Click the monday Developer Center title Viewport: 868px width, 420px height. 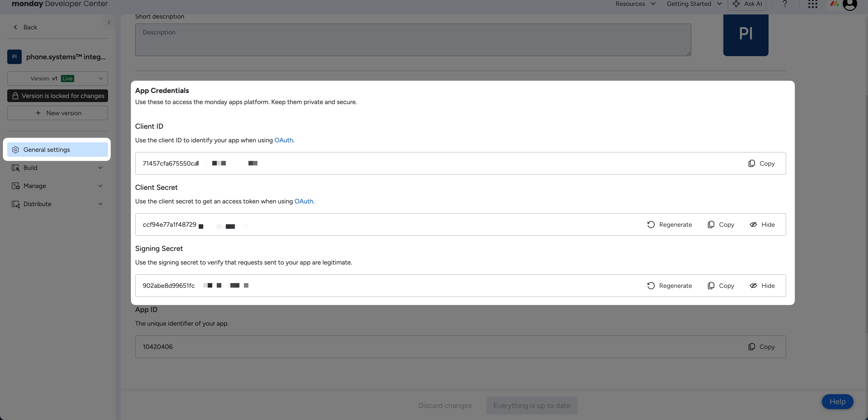60,4
